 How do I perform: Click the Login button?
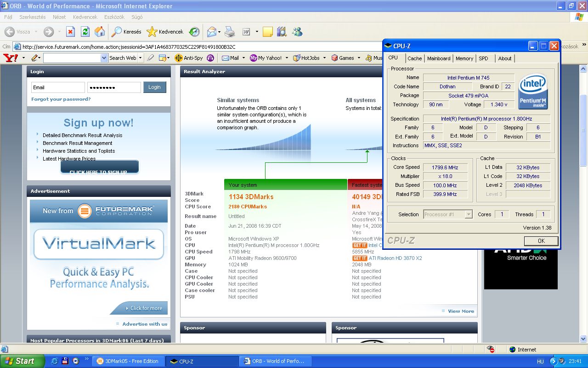point(154,87)
